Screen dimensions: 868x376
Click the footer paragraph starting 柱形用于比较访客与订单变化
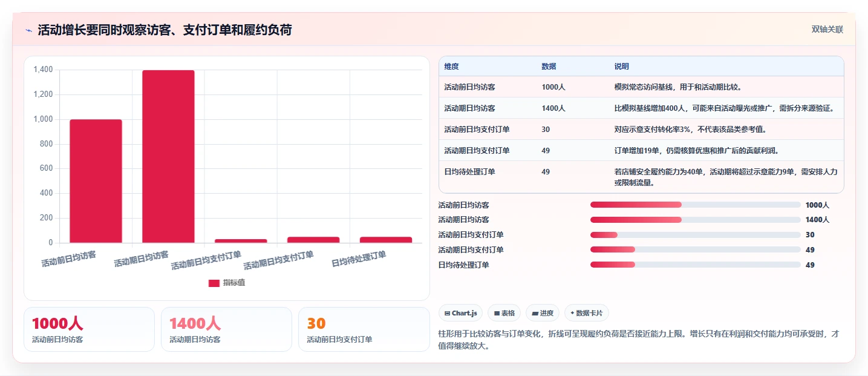639,340
